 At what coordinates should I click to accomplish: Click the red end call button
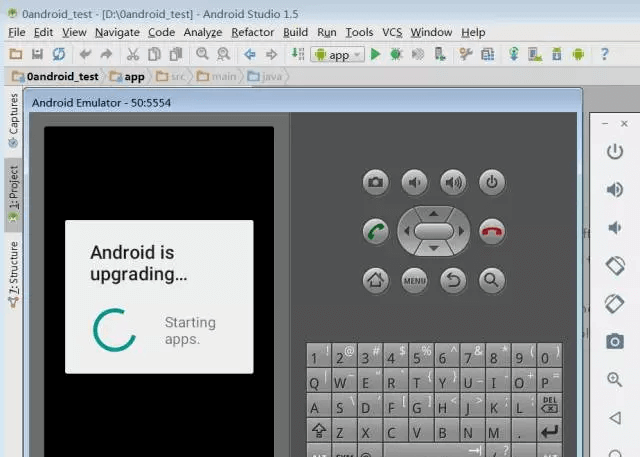[492, 231]
